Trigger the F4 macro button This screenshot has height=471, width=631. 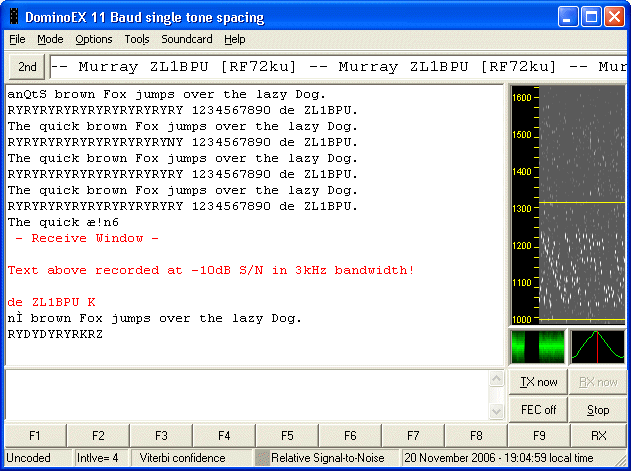click(224, 436)
